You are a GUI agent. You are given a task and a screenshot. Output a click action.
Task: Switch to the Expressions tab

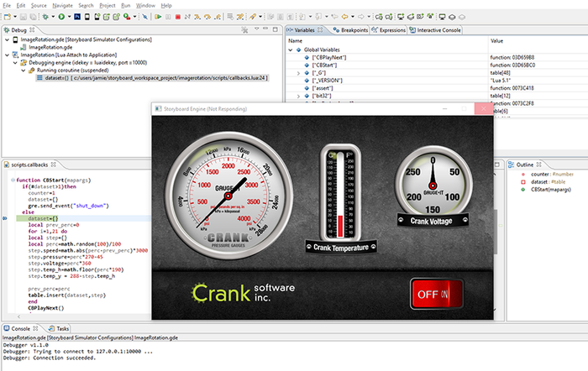(x=388, y=30)
